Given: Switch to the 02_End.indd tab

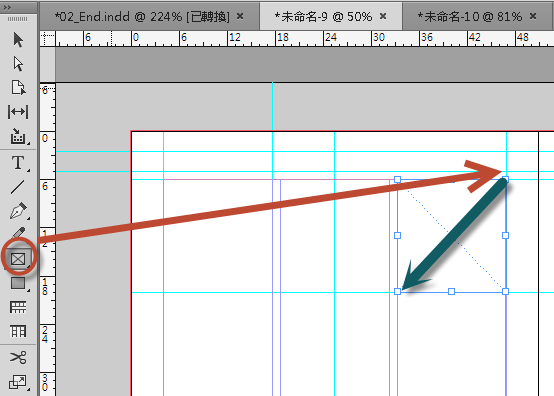Looking at the screenshot, I should click(x=142, y=16).
